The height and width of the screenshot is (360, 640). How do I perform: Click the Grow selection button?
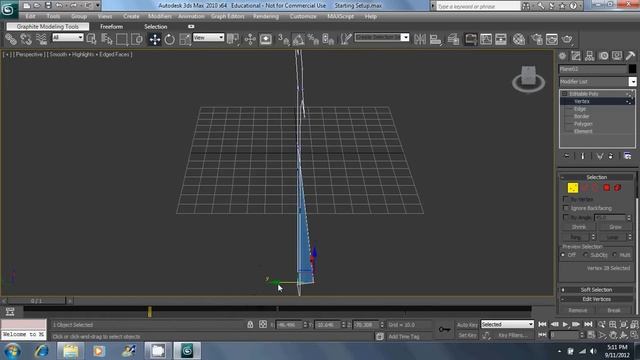(615, 227)
